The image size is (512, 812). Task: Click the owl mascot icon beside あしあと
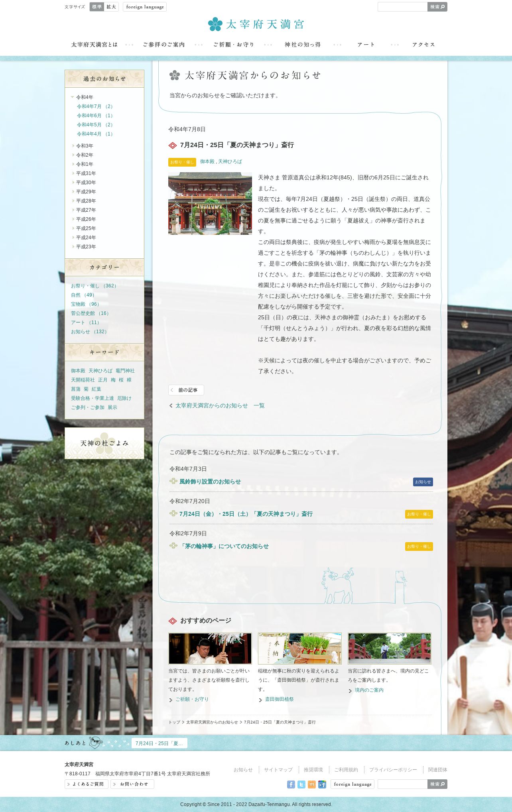[96, 743]
